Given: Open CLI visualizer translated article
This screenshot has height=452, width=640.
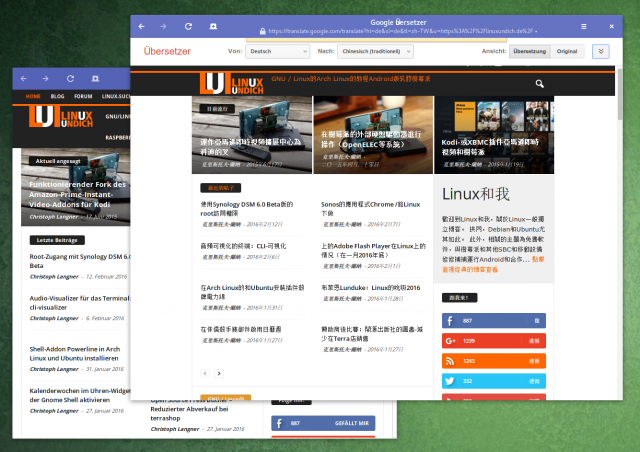Looking at the screenshot, I should coord(243,246).
